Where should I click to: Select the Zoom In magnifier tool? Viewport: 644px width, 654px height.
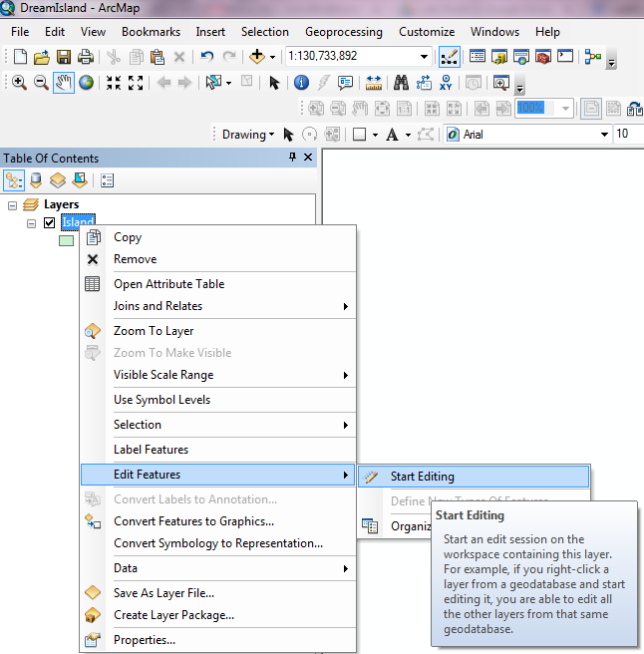19,82
